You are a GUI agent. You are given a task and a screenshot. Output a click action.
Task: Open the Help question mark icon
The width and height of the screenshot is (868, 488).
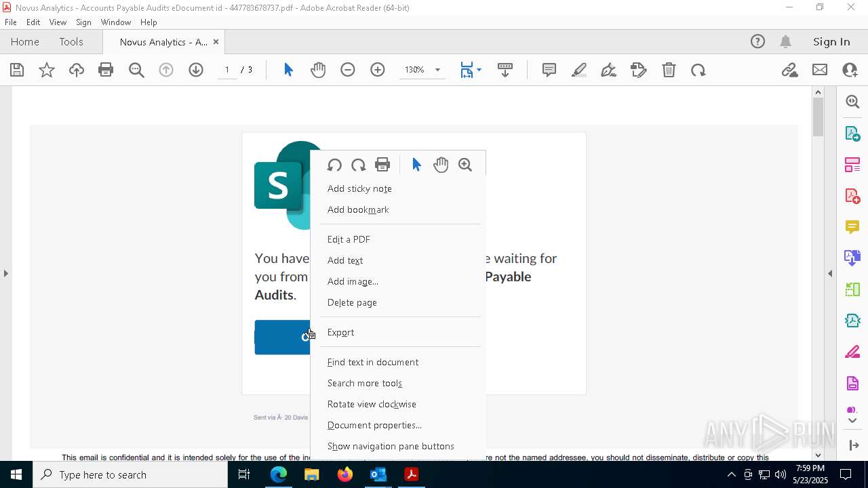coord(757,41)
